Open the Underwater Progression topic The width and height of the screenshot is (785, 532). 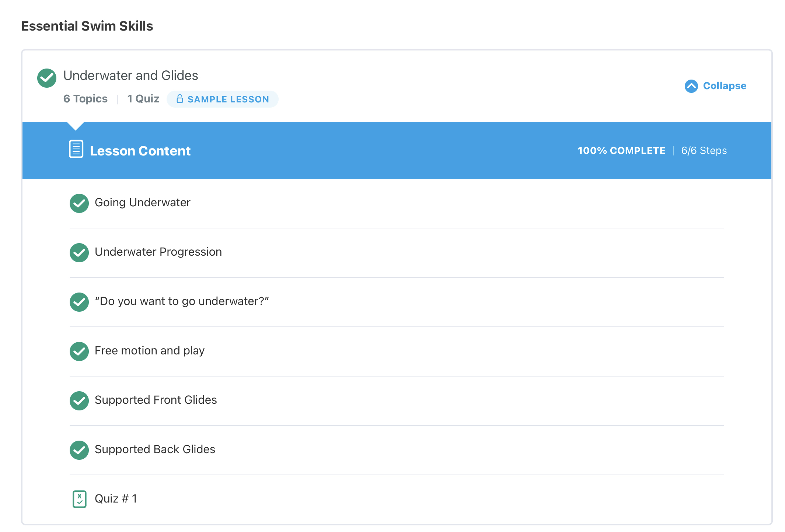158,252
